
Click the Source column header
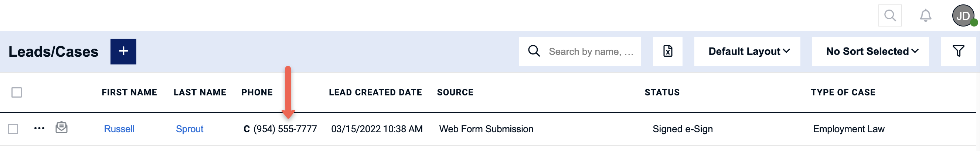pos(455,92)
